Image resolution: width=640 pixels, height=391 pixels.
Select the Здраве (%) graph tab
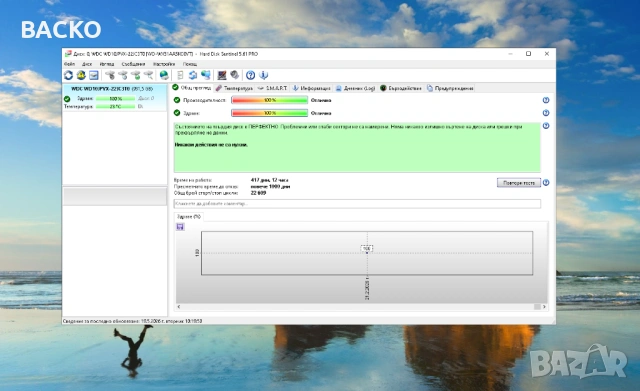[189, 217]
